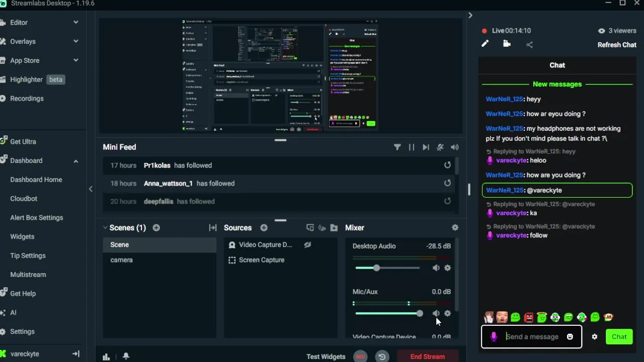Viewport: 644px width, 362px height.
Task: Select the Scene item in Scenes list
Action: [159, 245]
